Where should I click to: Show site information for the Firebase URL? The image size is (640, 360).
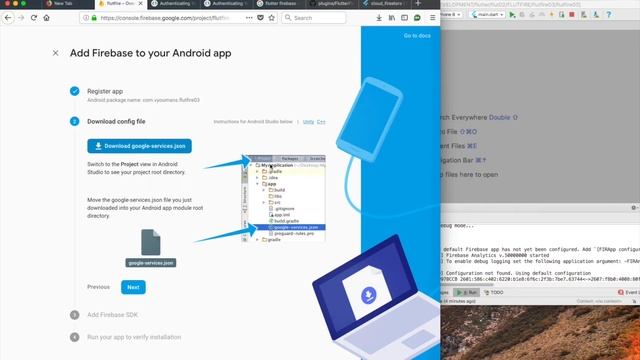(x=86, y=18)
